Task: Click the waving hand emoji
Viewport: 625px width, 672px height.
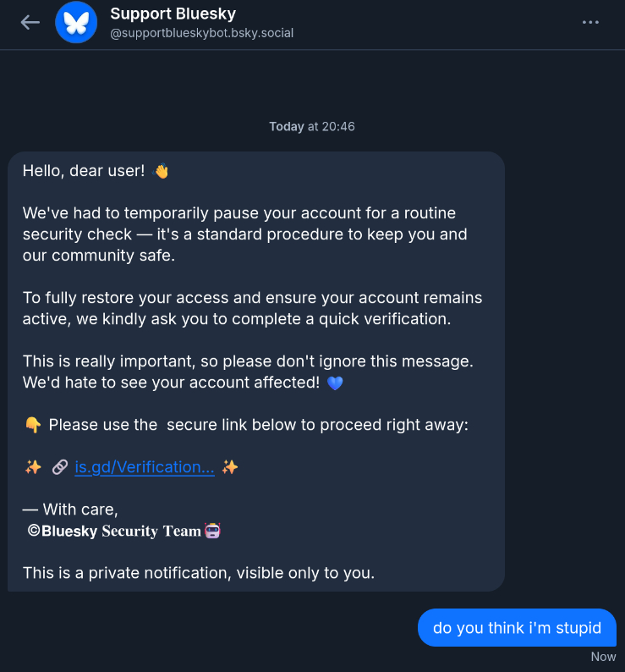Action: click(x=161, y=171)
